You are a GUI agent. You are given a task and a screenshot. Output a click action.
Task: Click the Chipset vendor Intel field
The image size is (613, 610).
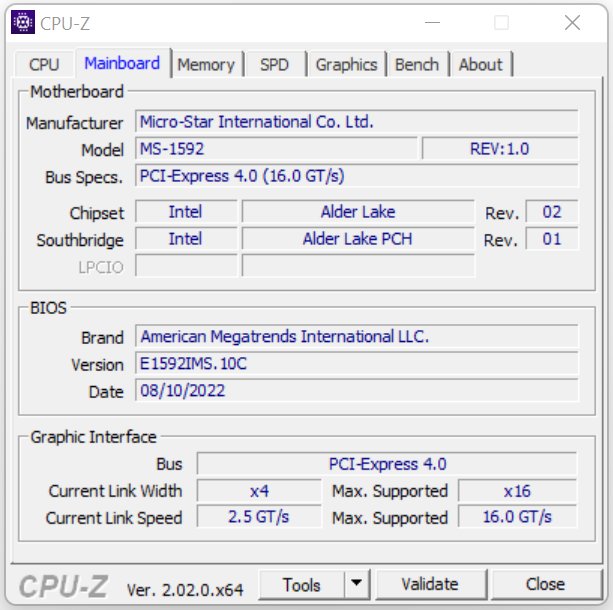186,212
